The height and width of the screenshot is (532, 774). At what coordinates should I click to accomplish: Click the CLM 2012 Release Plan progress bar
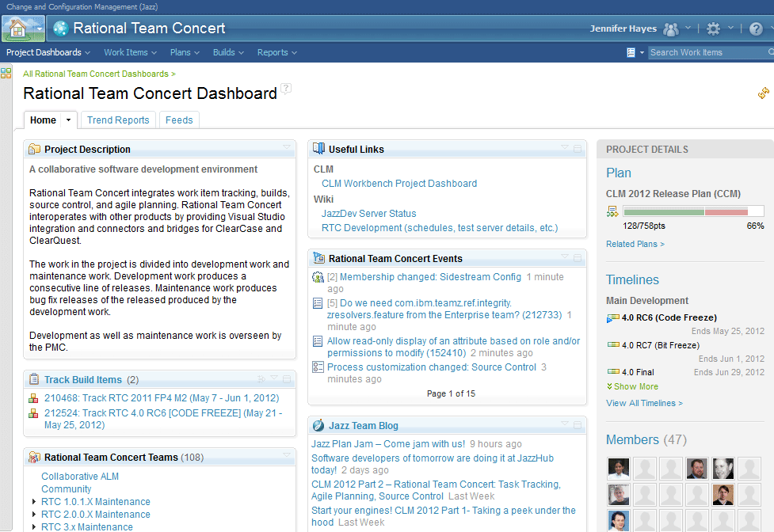pyautogui.click(x=693, y=211)
